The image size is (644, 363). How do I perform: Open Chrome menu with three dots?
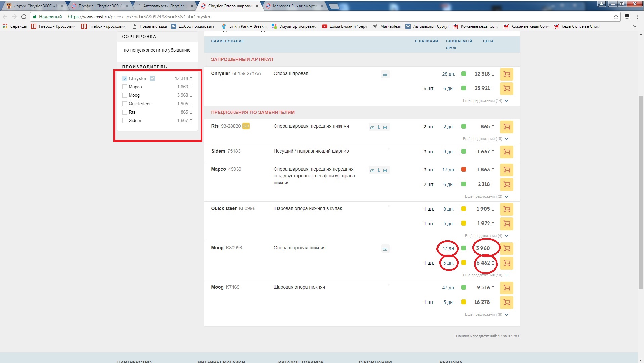(638, 17)
